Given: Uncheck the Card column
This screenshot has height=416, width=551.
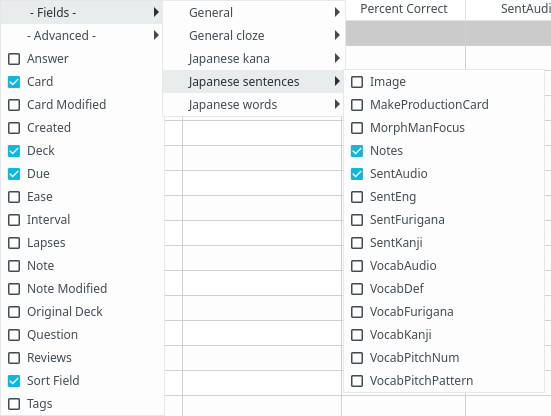Looking at the screenshot, I should 14,82.
